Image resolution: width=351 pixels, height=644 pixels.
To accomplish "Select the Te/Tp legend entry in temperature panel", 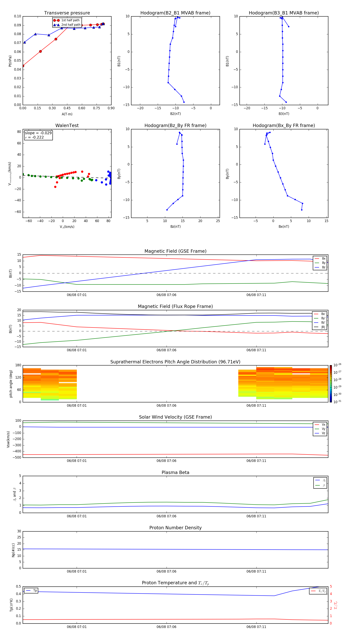I will click(x=318, y=591).
